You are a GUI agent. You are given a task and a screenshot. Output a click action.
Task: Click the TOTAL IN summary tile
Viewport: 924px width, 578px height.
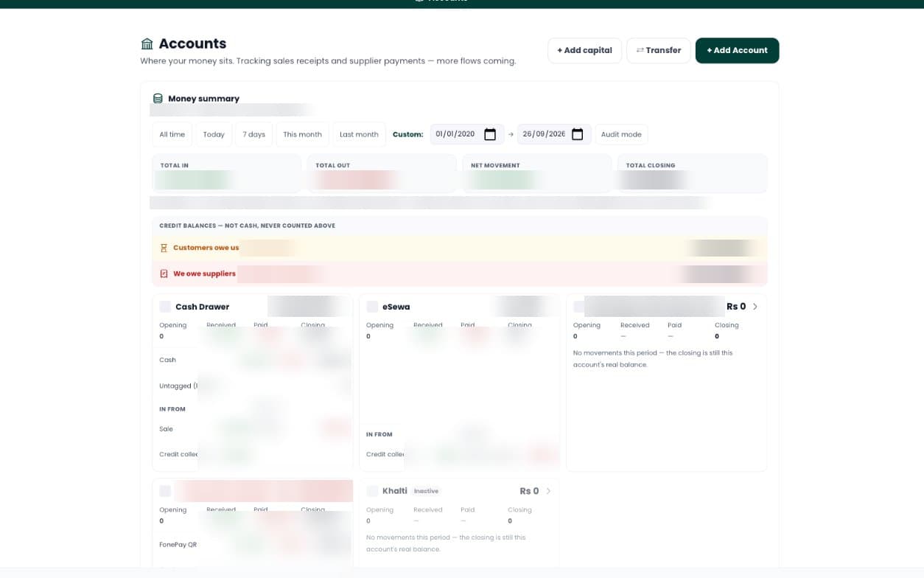[226, 173]
